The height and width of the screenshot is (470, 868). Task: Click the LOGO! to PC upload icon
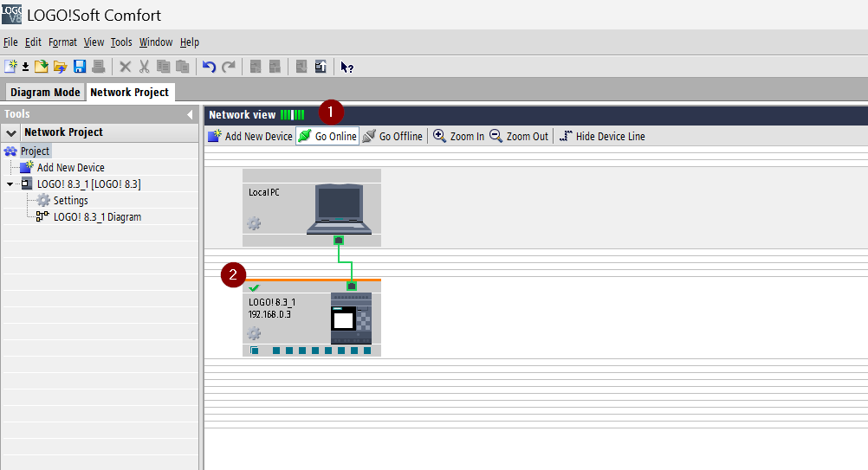click(x=321, y=67)
